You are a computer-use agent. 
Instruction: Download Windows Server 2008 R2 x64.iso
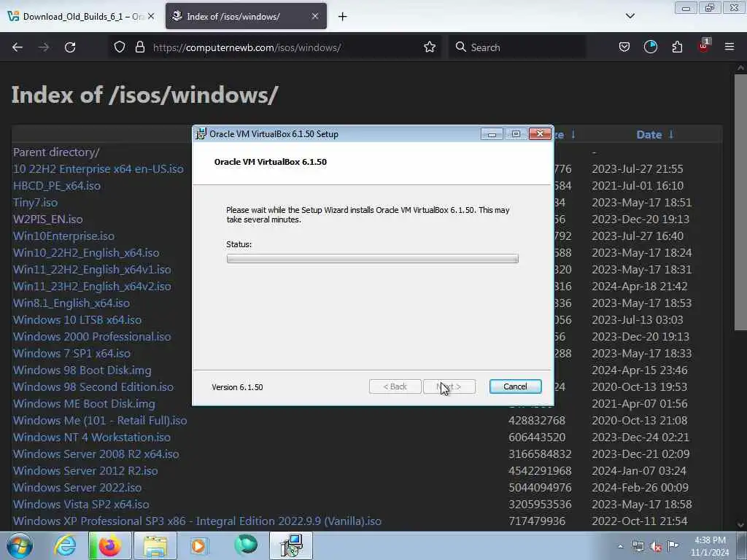coord(96,454)
